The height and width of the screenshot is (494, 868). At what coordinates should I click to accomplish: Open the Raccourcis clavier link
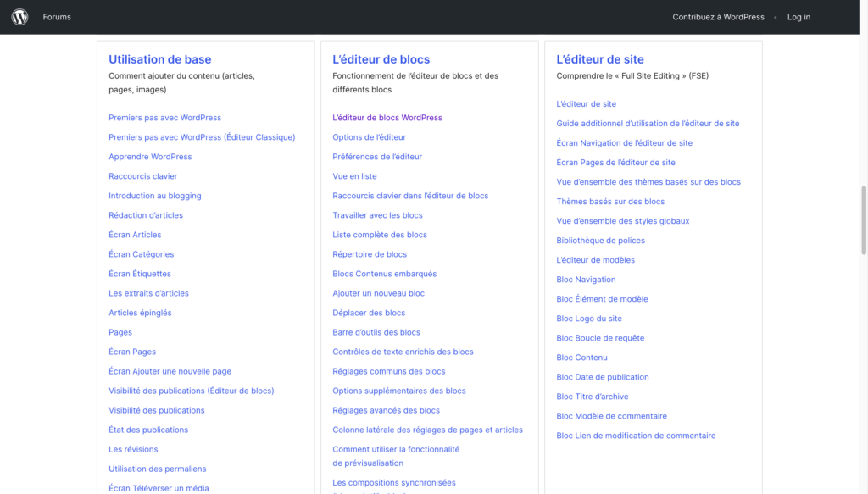(x=142, y=176)
